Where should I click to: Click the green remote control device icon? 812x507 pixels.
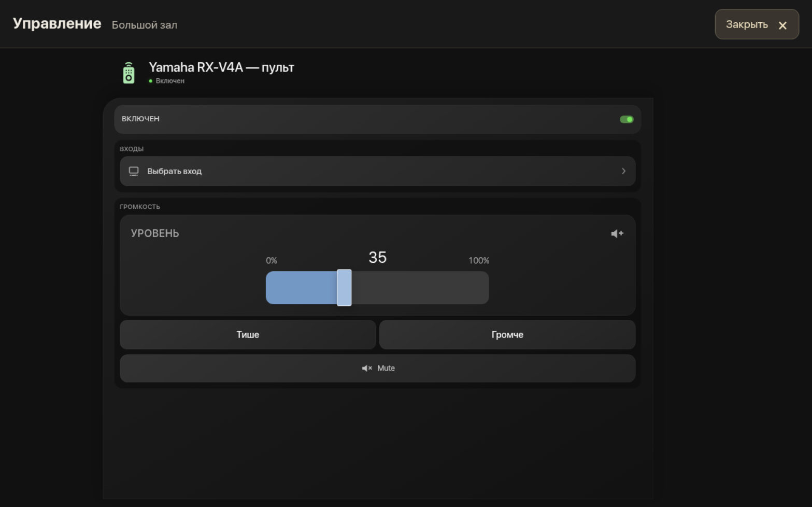pyautogui.click(x=129, y=73)
